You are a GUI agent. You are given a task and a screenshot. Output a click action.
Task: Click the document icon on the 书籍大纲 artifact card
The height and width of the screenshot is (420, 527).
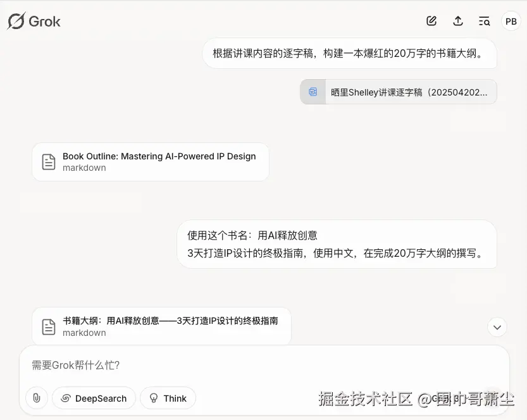tap(49, 326)
